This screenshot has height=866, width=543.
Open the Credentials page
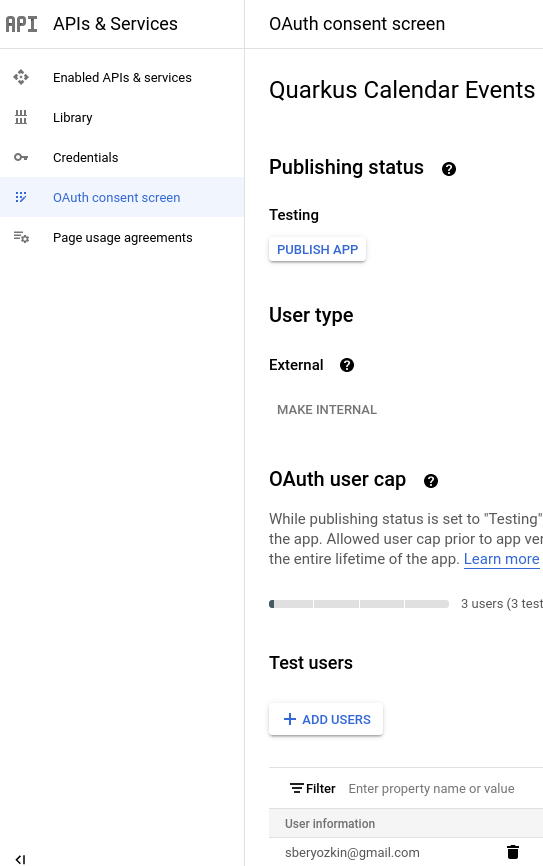(122, 157)
